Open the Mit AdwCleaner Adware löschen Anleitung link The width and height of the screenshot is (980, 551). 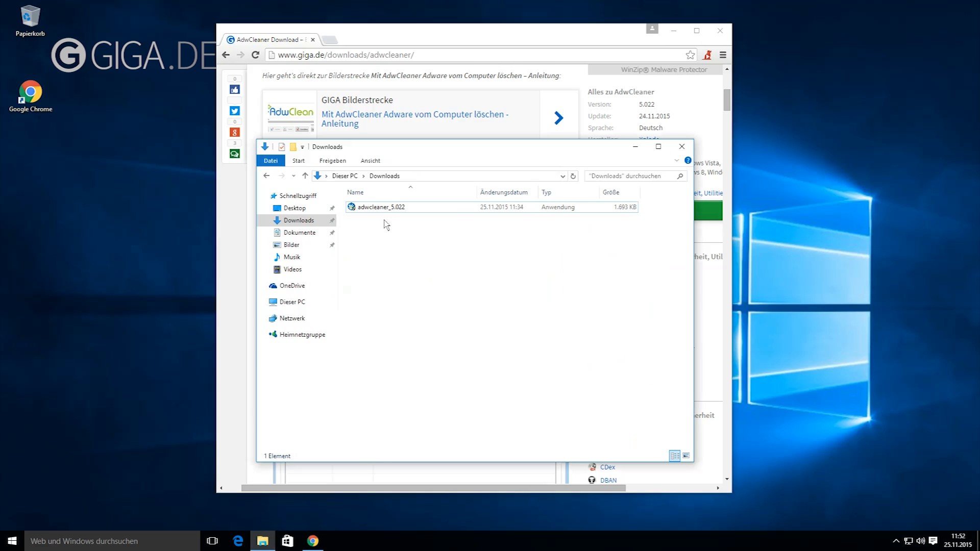(415, 119)
